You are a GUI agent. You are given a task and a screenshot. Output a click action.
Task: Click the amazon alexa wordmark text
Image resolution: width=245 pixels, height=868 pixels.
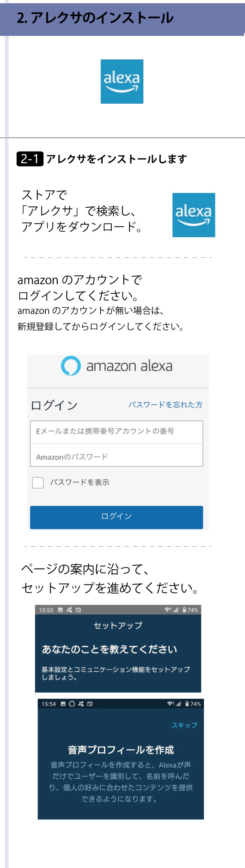(x=129, y=366)
